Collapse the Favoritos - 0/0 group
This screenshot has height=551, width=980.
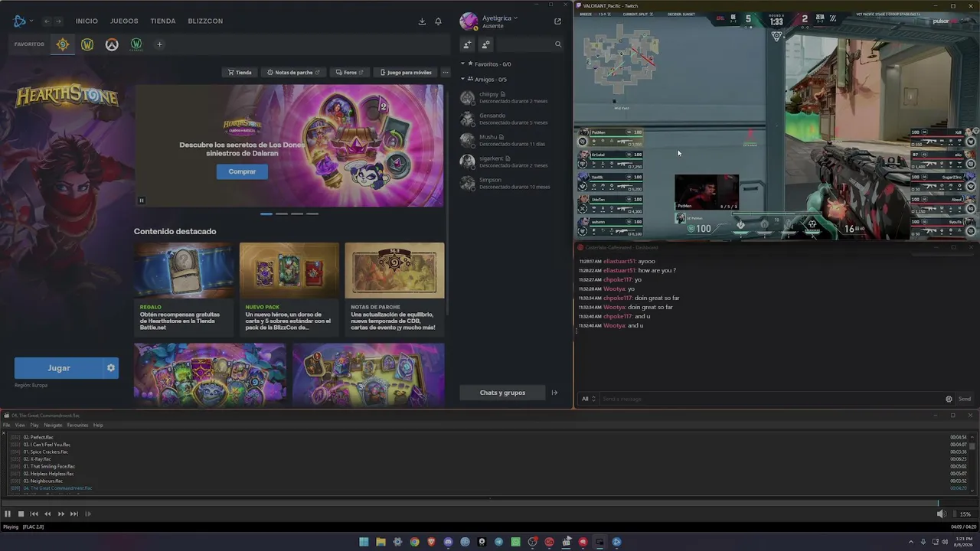(x=462, y=64)
